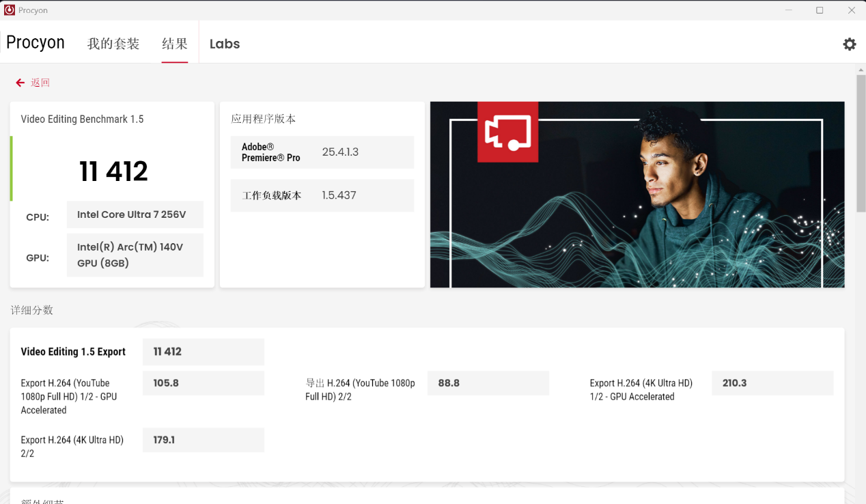866x504 pixels.
Task: Click the 工作负载版本 1.5.437 field
Action: click(322, 195)
